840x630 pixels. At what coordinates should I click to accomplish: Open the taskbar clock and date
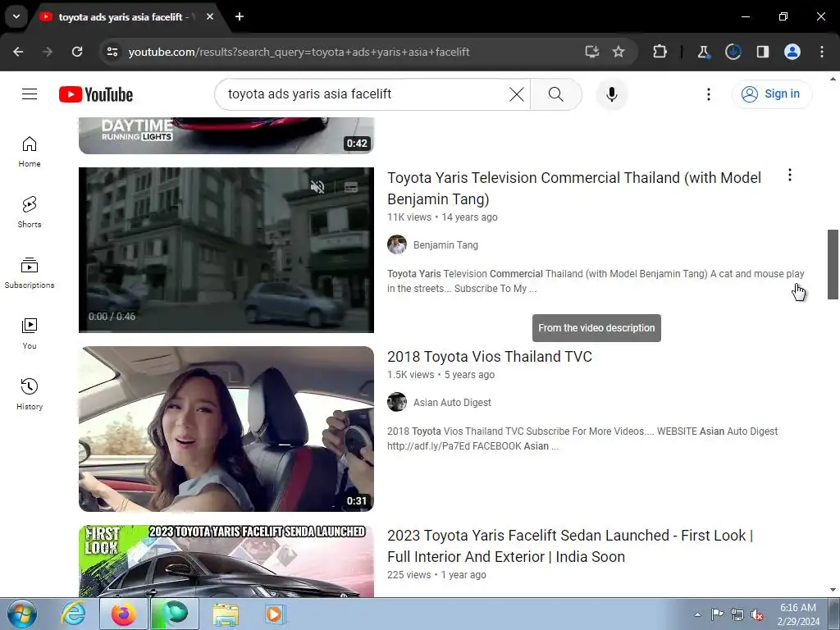pos(798,614)
